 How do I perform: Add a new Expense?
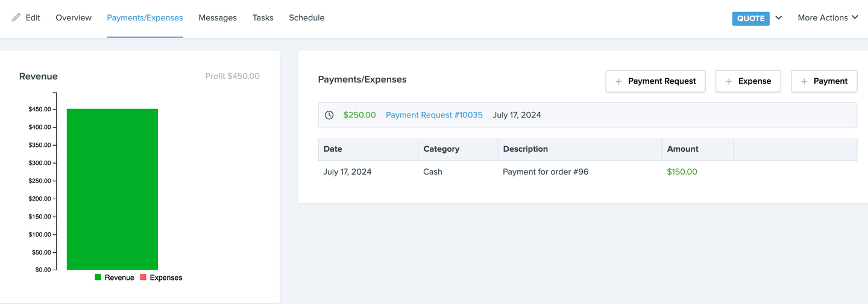pyautogui.click(x=748, y=81)
